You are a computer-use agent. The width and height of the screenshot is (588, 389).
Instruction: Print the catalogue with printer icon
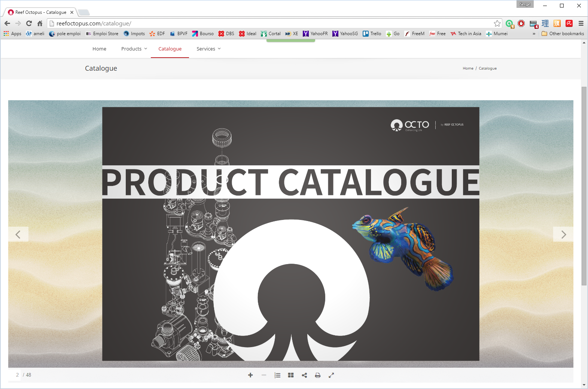coord(318,375)
